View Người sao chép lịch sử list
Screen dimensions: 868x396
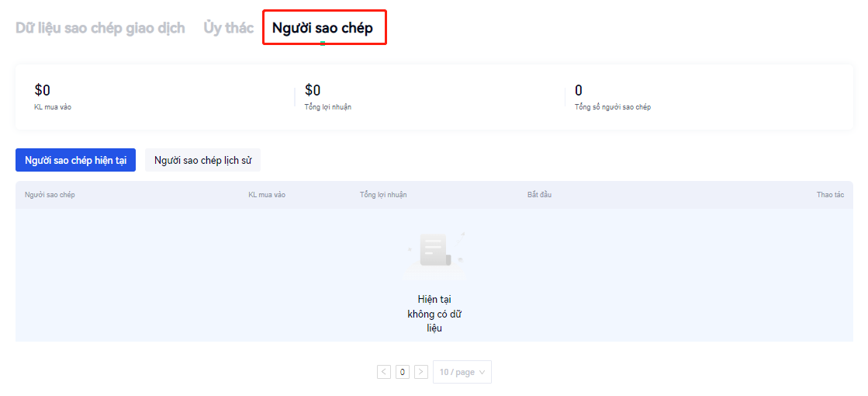coord(202,161)
